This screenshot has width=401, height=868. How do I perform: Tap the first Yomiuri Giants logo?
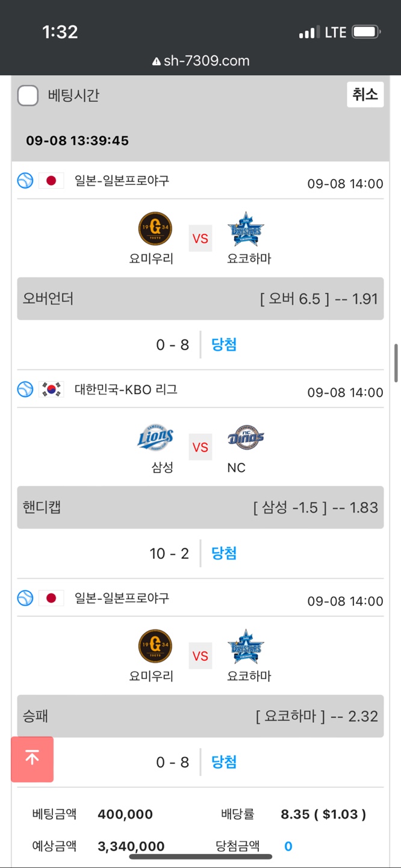tap(155, 229)
